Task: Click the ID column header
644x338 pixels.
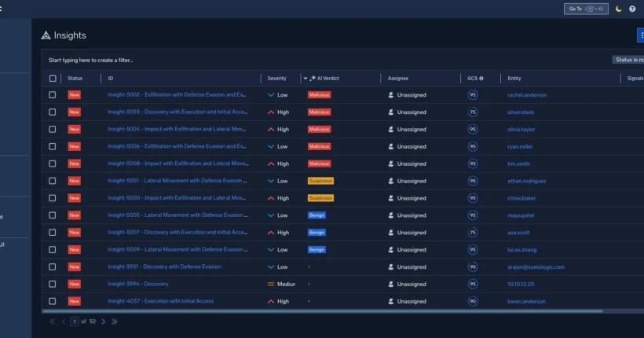Action: coord(111,78)
